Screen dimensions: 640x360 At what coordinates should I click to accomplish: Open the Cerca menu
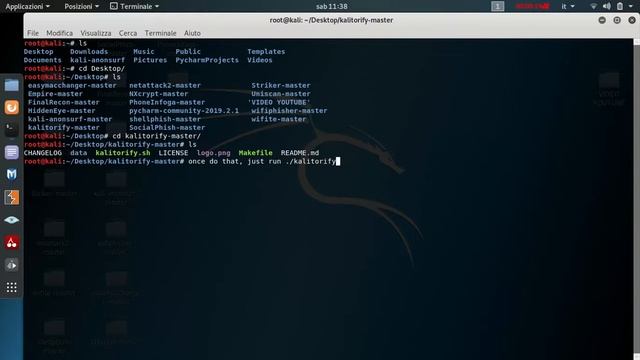click(128, 33)
